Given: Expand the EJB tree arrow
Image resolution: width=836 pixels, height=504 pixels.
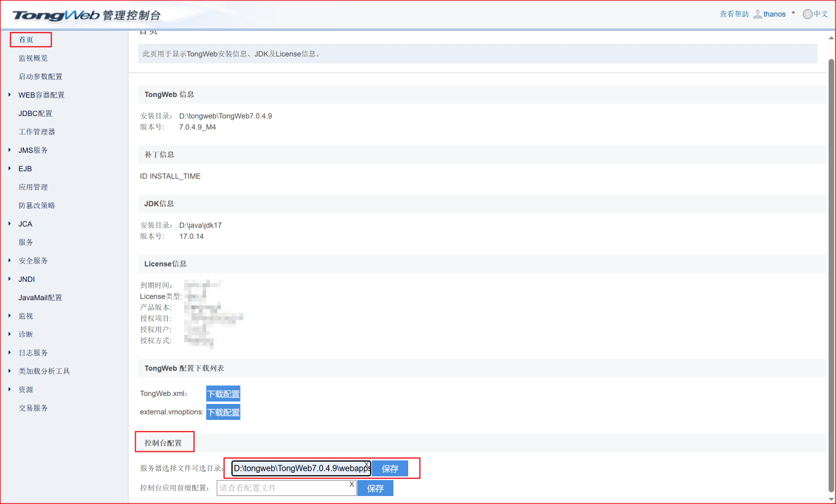Looking at the screenshot, I should pos(9,168).
